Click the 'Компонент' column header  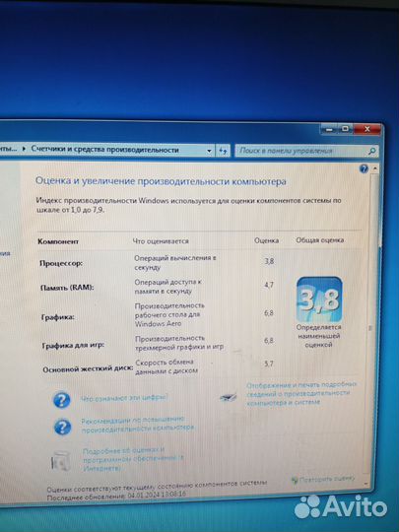(x=58, y=241)
